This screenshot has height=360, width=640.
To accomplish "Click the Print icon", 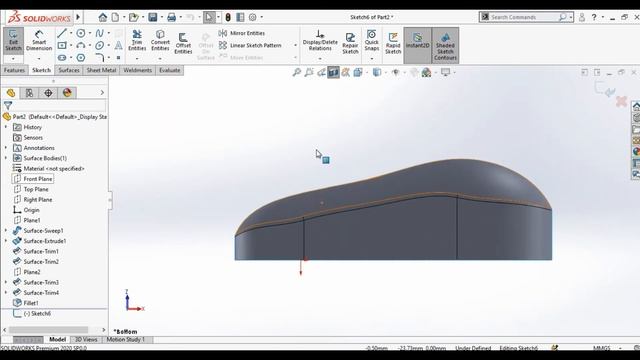I will coord(171,17).
